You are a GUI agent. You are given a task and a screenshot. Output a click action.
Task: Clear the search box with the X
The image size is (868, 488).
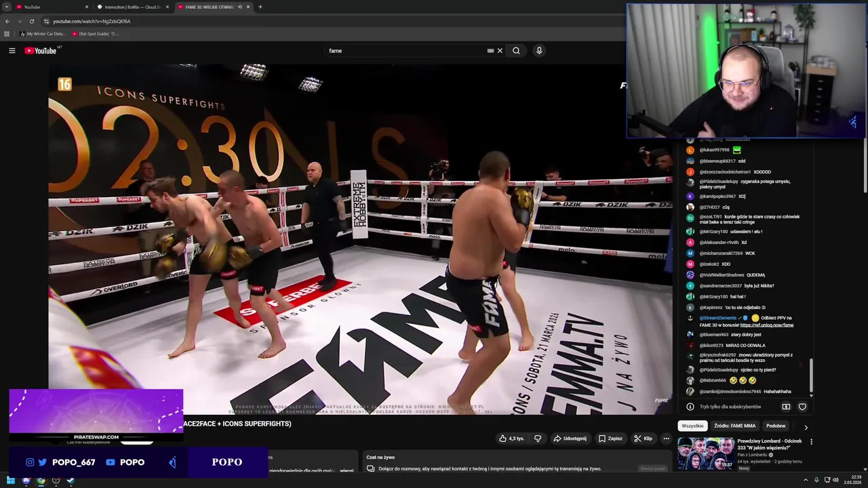500,50
